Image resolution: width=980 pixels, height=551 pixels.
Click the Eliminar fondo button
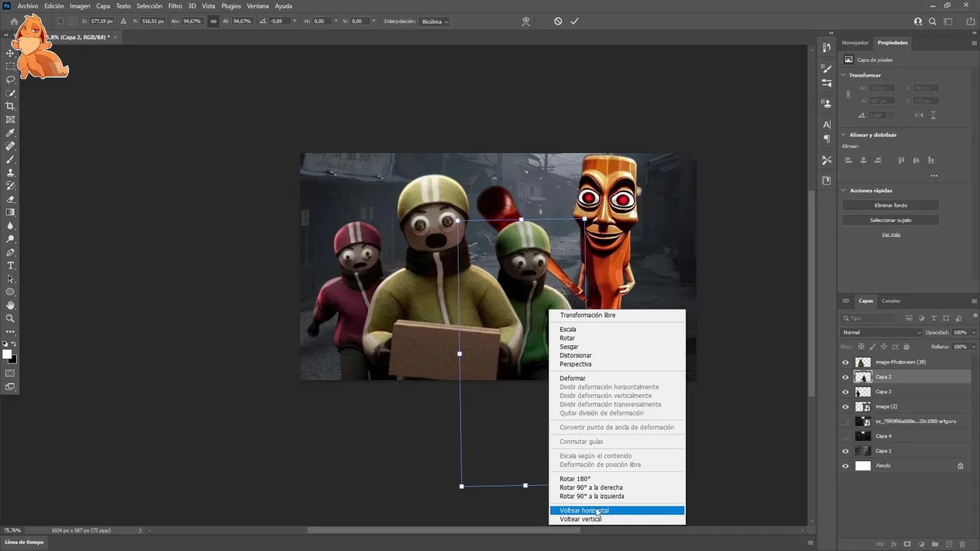[890, 205]
